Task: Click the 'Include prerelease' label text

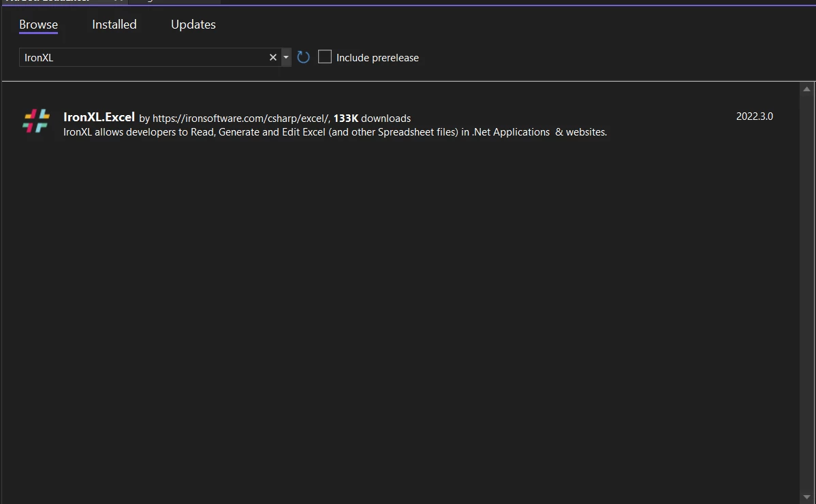Action: click(x=377, y=58)
